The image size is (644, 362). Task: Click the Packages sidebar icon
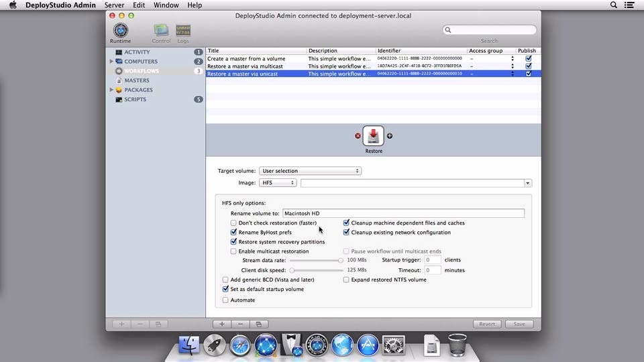119,90
